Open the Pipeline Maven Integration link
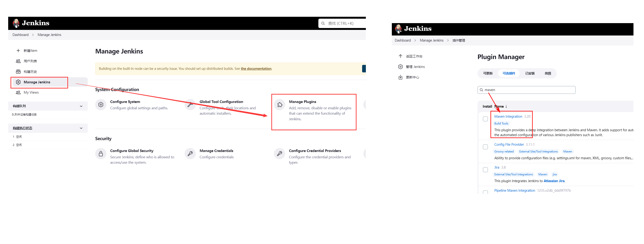Image resolution: width=644 pixels, height=244 pixels. [x=515, y=190]
